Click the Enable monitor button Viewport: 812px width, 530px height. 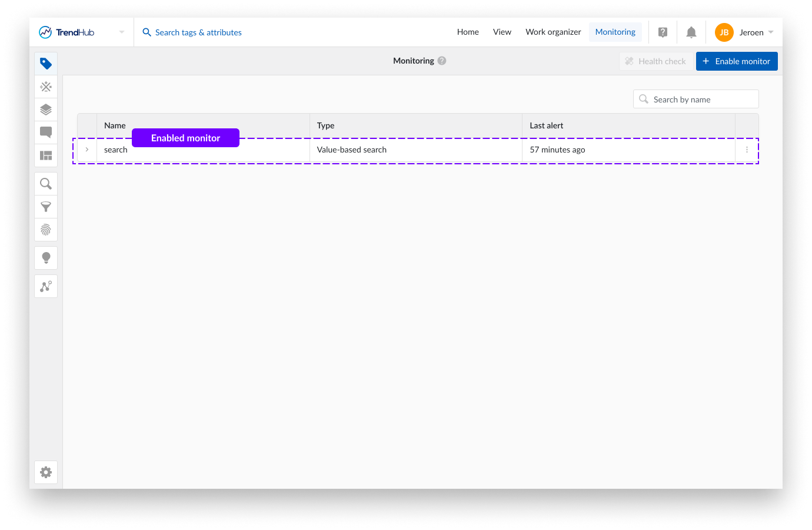[x=737, y=61]
